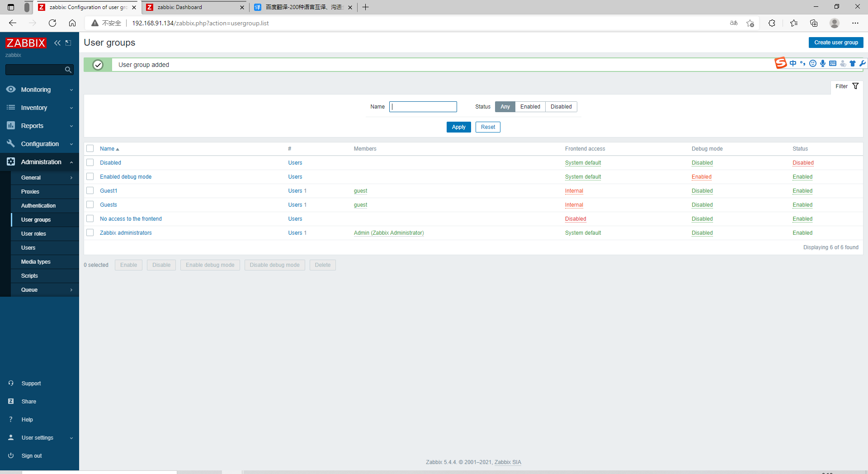Collapse the sidebar with the double-chevron icon

tap(57, 43)
